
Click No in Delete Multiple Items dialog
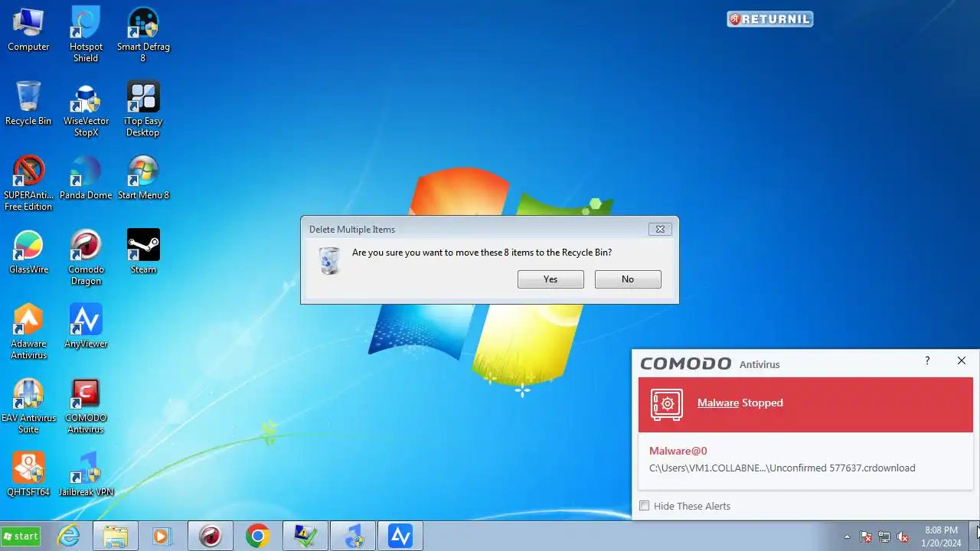[628, 279]
